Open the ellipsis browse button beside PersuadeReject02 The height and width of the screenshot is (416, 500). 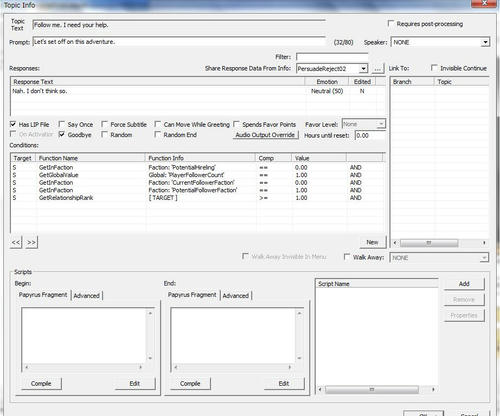tap(378, 69)
